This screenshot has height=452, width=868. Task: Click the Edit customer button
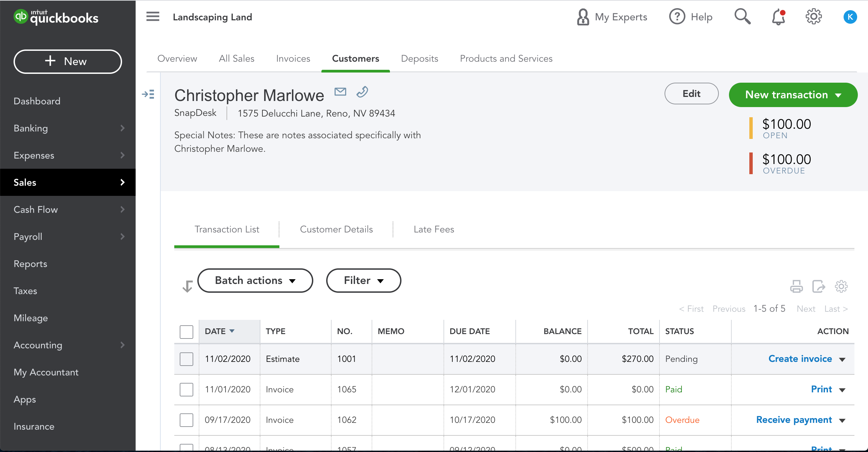[691, 94]
